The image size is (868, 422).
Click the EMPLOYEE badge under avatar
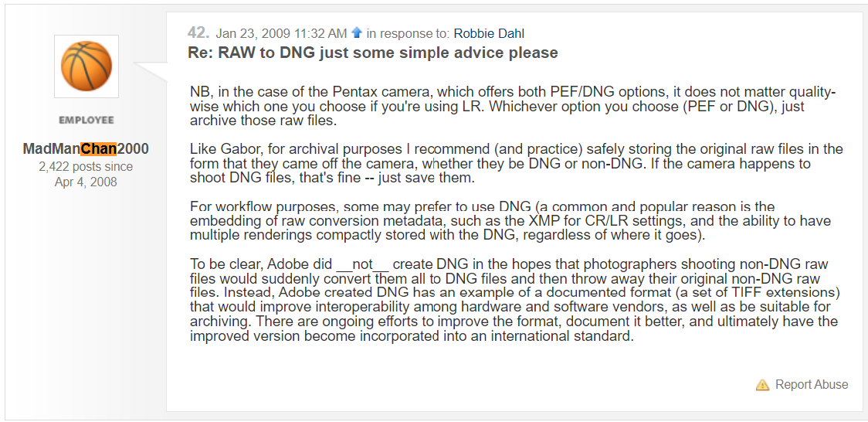pyautogui.click(x=86, y=121)
